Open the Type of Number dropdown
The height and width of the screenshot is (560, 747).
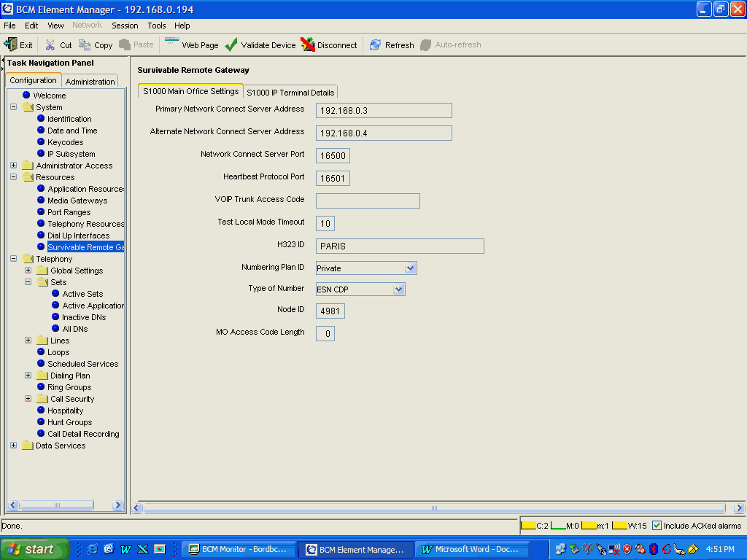point(399,289)
